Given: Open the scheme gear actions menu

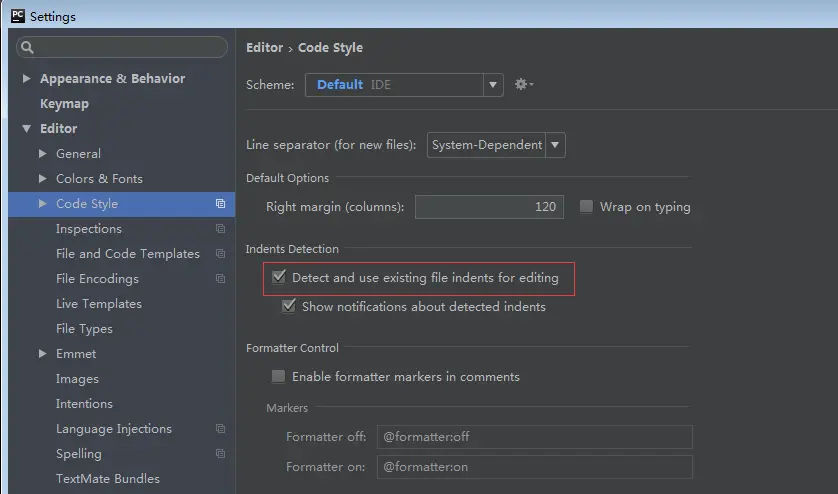Looking at the screenshot, I should pyautogui.click(x=524, y=84).
